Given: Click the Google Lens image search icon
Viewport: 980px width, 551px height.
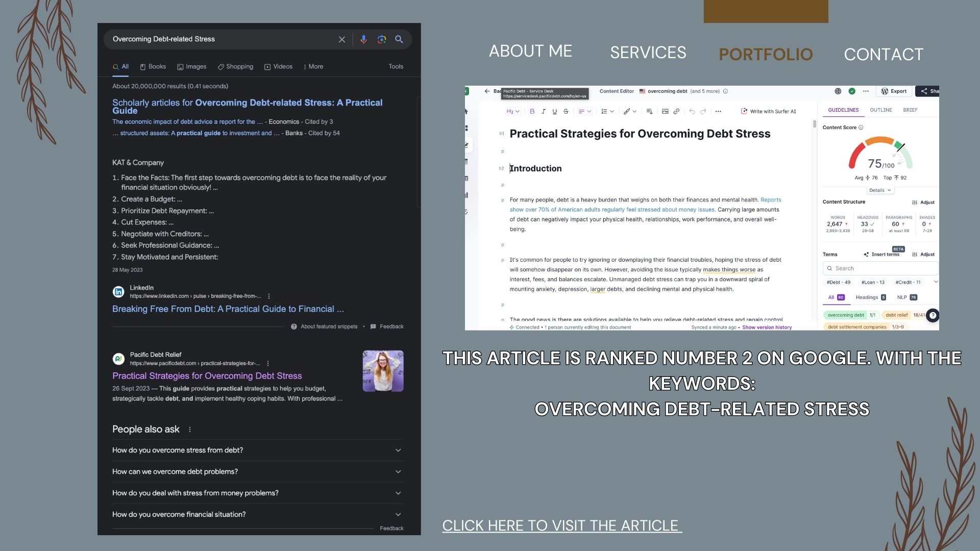Looking at the screenshot, I should (381, 39).
